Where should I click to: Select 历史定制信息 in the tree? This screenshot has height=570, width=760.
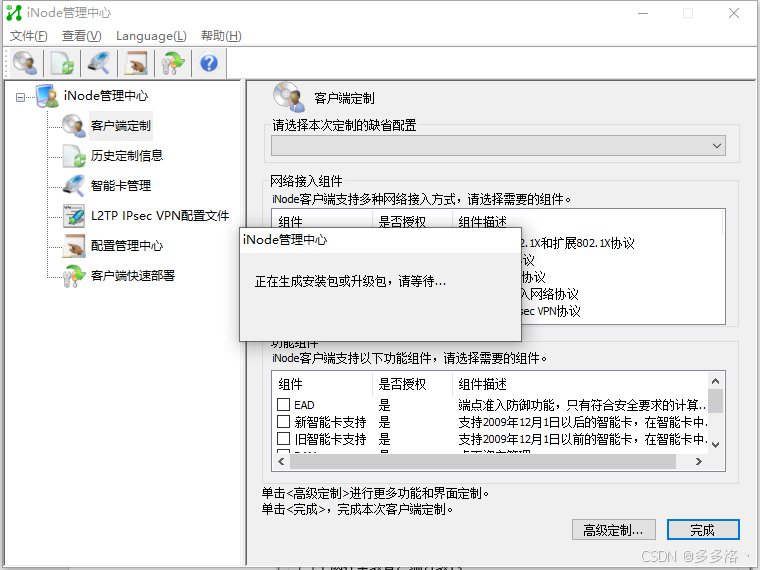pyautogui.click(x=127, y=156)
